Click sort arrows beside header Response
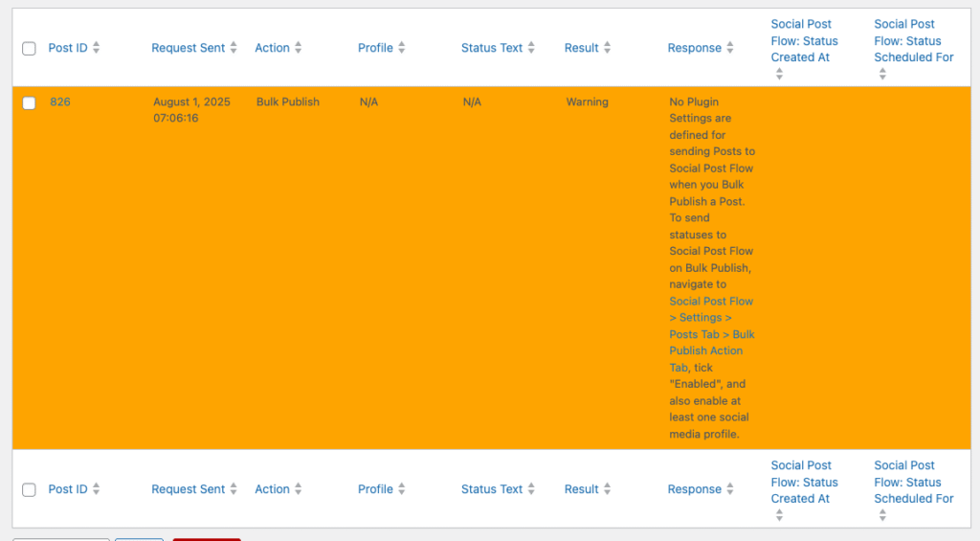 pyautogui.click(x=730, y=48)
